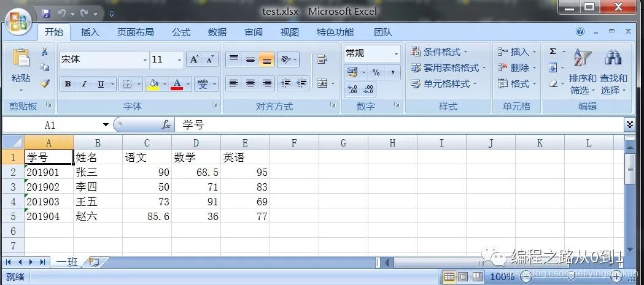Set top vertical alignment
644x285 pixels.
click(x=234, y=59)
